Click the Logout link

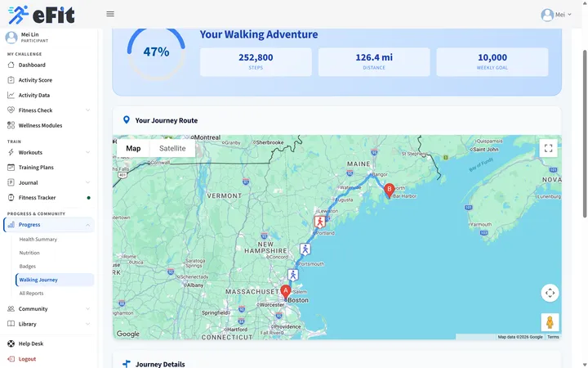coord(28,359)
